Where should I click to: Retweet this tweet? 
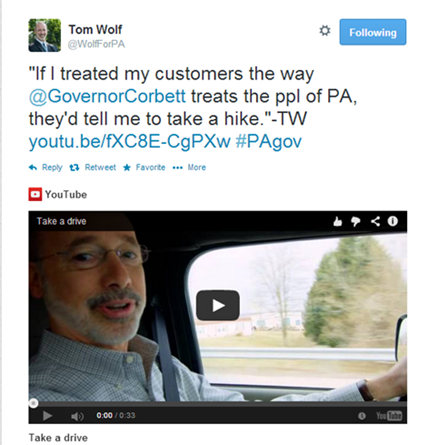(x=93, y=167)
